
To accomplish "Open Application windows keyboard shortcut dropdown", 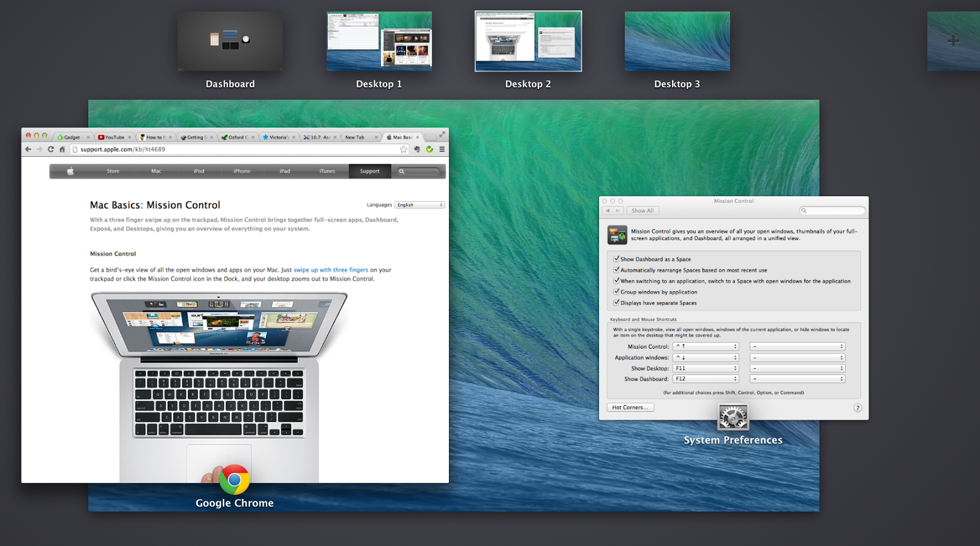I will pos(706,357).
